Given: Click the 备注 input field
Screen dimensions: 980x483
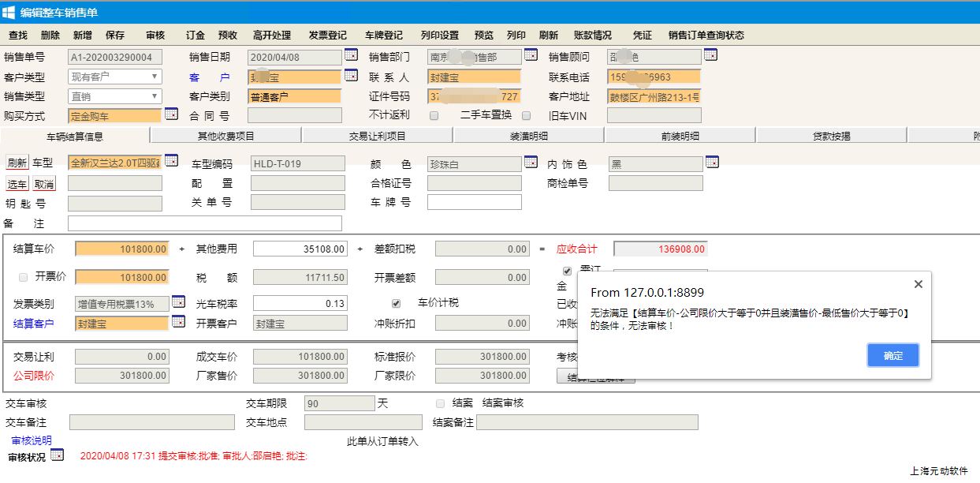Looking at the screenshot, I should tap(205, 223).
